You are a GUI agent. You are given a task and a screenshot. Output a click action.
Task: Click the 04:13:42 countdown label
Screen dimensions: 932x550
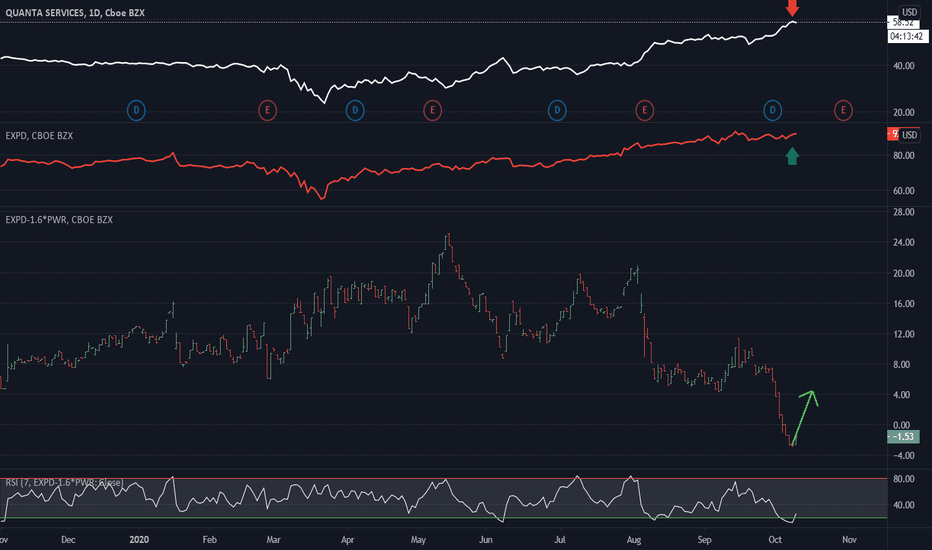click(907, 36)
